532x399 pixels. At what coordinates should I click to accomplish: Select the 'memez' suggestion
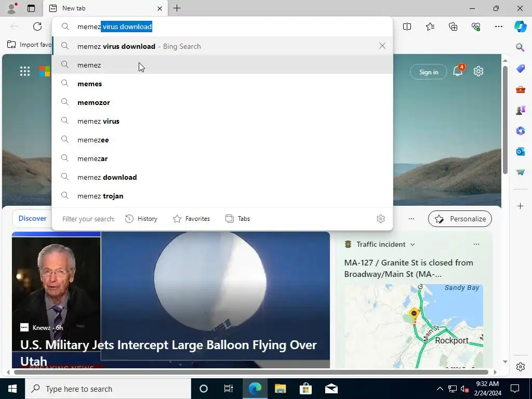222,65
